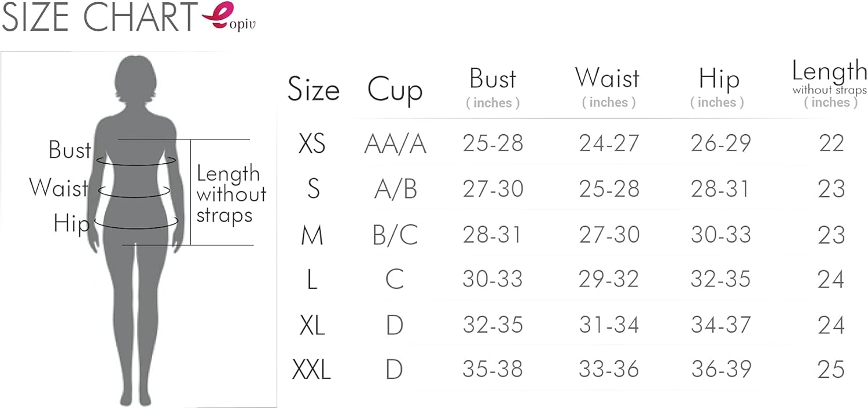Select the XS size row label
Image resolution: width=868 pixels, height=409 pixels.
click(x=312, y=143)
